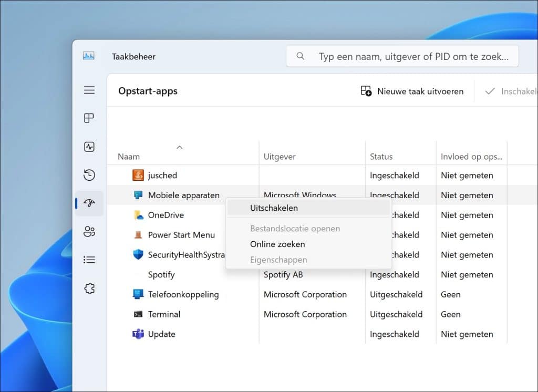Click the search magnifier icon
The image size is (538, 392).
tap(300, 56)
